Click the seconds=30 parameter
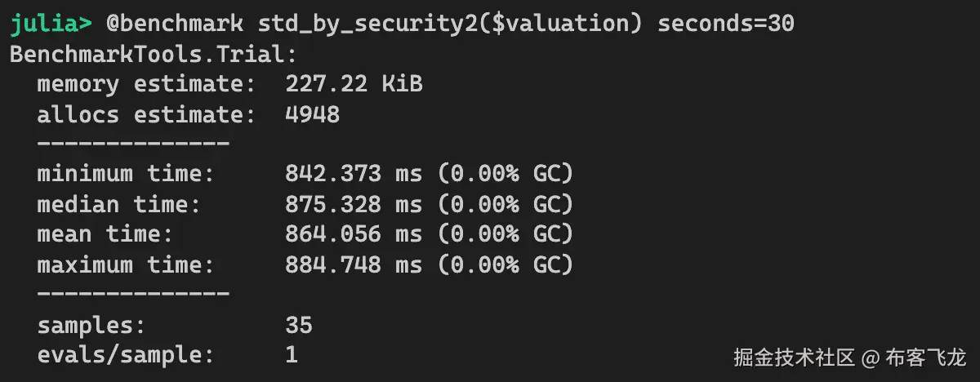980x382 pixels. pyautogui.click(x=725, y=24)
